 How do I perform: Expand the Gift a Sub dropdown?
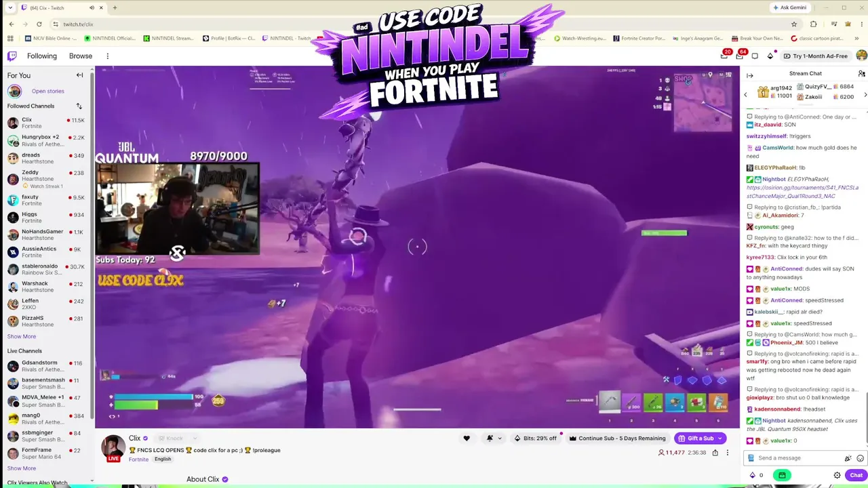point(720,439)
